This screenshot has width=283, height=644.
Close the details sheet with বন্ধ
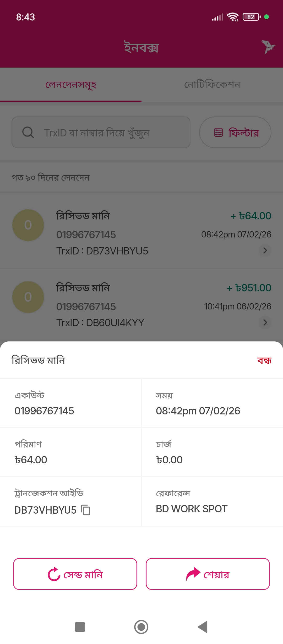(264, 360)
